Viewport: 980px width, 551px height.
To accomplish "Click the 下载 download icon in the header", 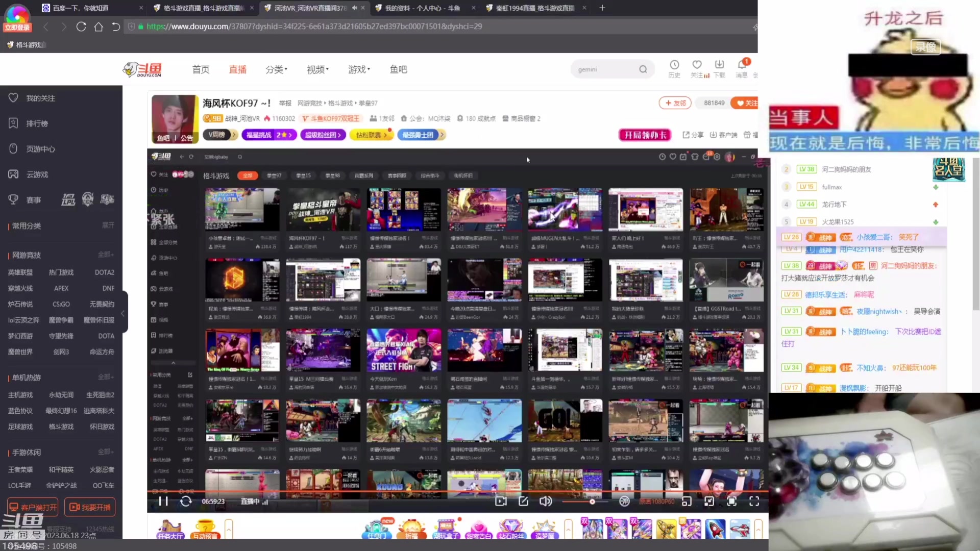I will 719,68.
